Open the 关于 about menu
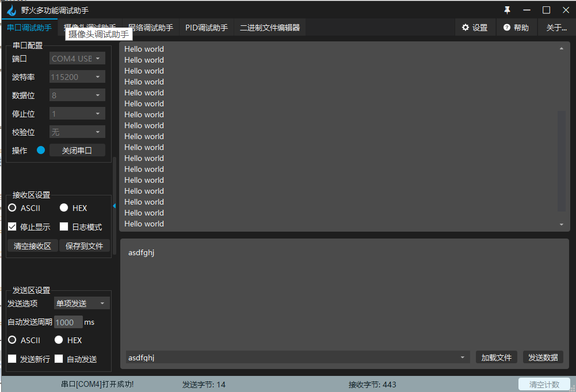 pos(556,28)
